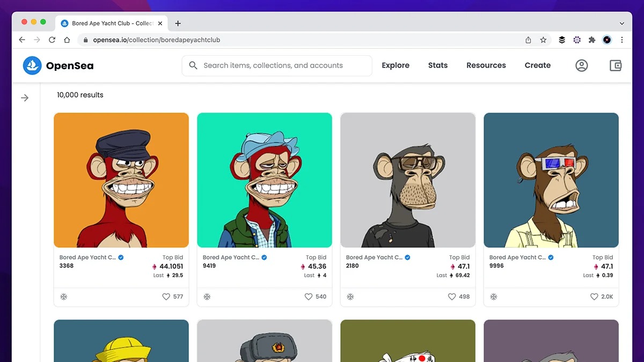Click the share page icon in address bar

pyautogui.click(x=528, y=40)
